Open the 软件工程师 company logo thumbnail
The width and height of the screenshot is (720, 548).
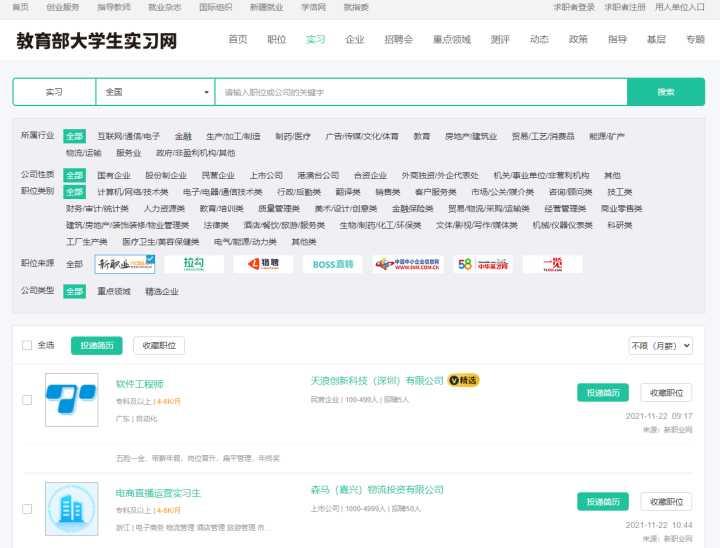tap(72, 400)
